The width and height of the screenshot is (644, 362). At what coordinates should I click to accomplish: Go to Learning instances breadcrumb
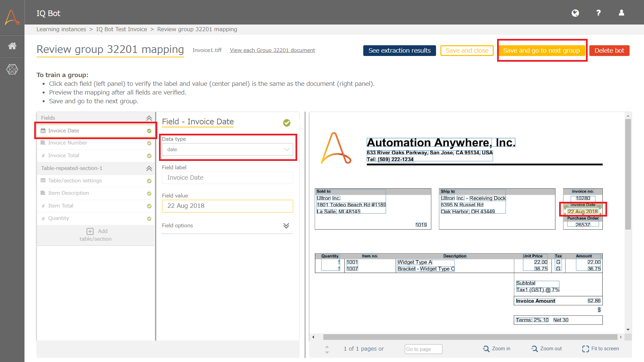click(61, 29)
